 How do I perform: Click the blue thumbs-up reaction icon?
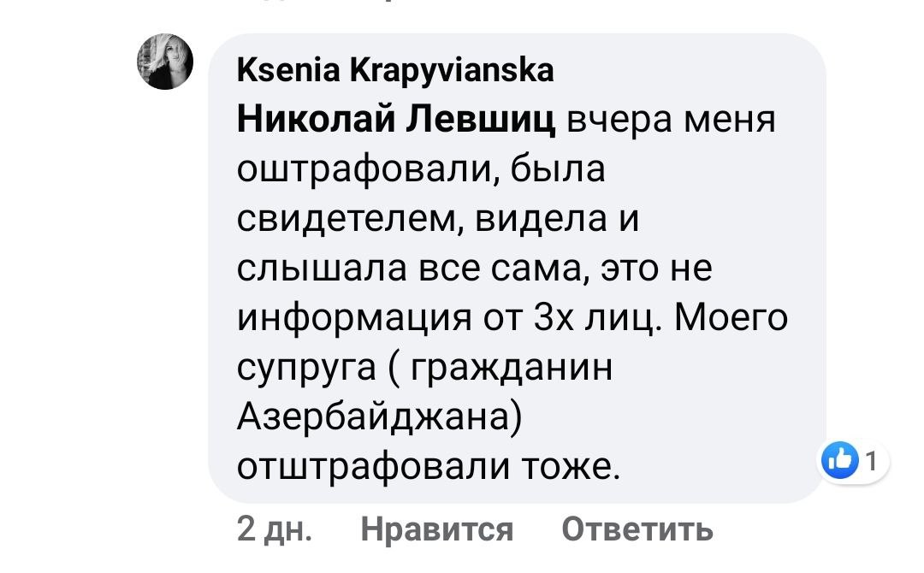click(838, 463)
